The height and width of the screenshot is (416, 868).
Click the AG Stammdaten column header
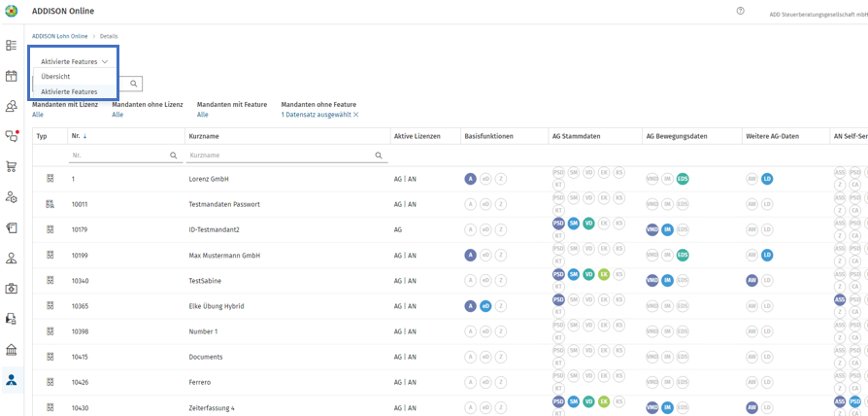[x=576, y=136]
